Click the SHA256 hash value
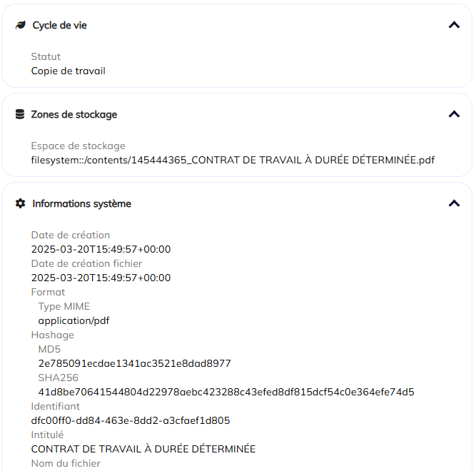Viewport: 476px width, 471px height. [x=226, y=392]
